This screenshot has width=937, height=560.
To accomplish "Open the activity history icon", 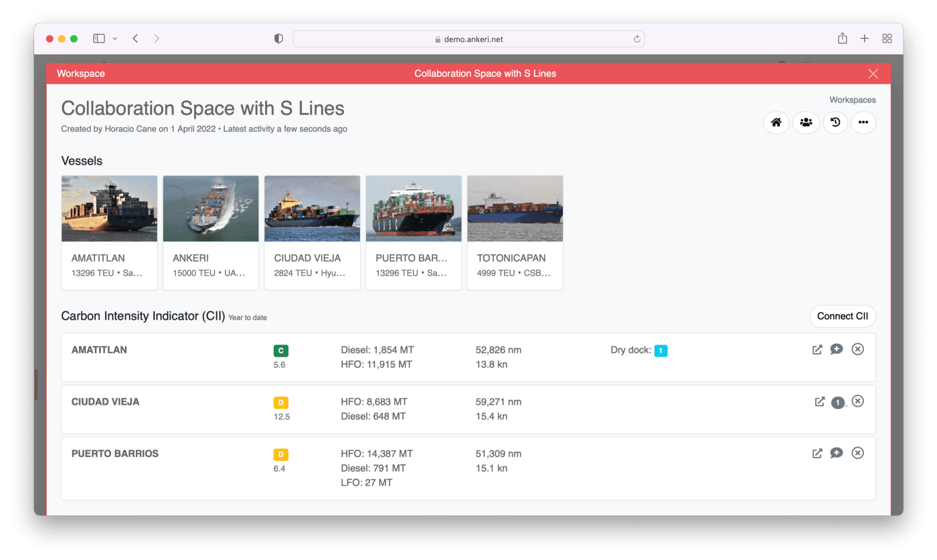I will point(835,122).
